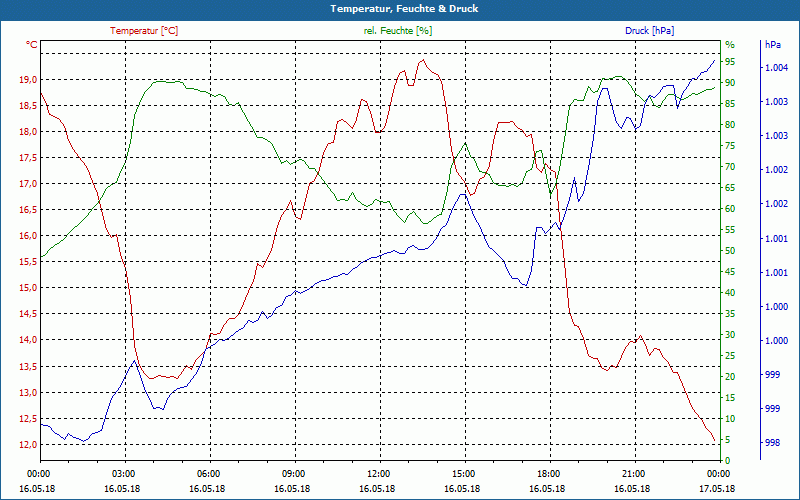Click the '998' pressure axis value
The height and width of the screenshot is (500, 800).
pos(772,443)
